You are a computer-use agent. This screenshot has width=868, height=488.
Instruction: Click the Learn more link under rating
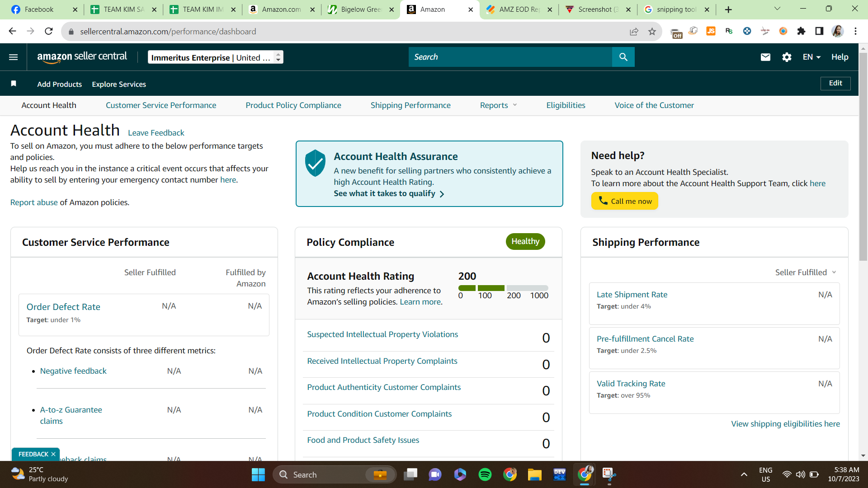coord(420,302)
